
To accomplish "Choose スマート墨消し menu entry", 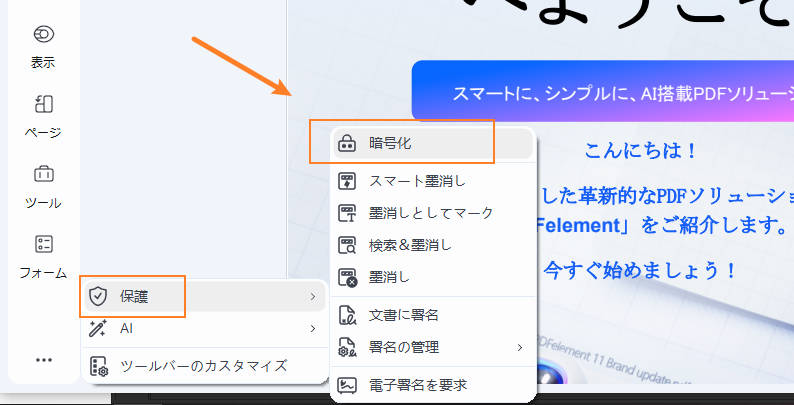I will (x=433, y=181).
